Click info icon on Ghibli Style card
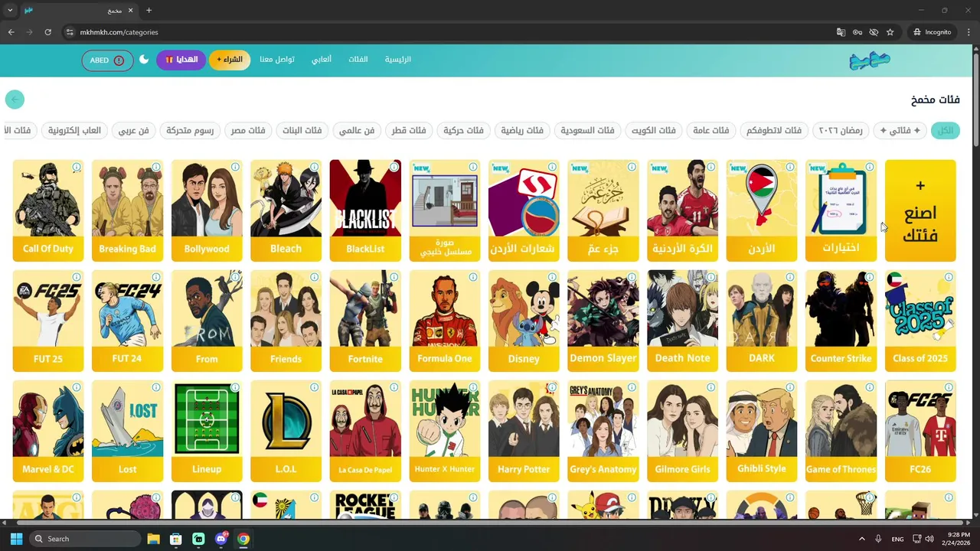 pos(790,387)
